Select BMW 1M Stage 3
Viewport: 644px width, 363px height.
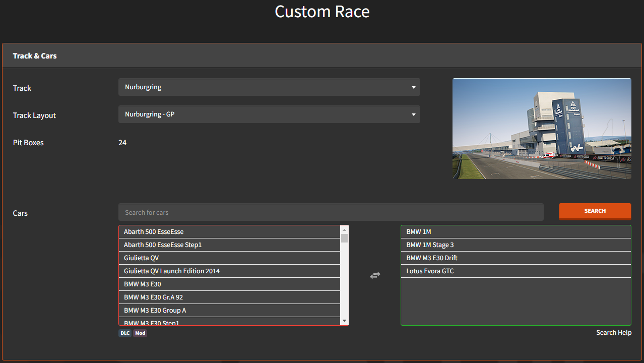(x=516, y=245)
